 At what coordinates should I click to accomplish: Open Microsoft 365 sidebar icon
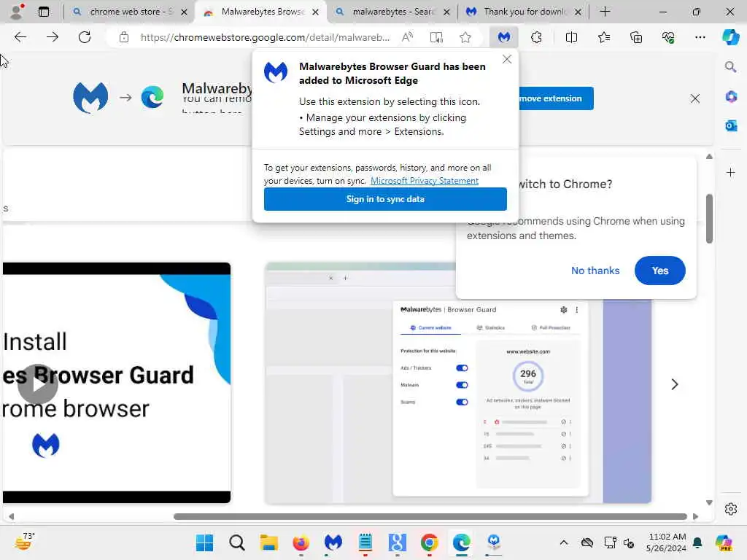pos(731,97)
